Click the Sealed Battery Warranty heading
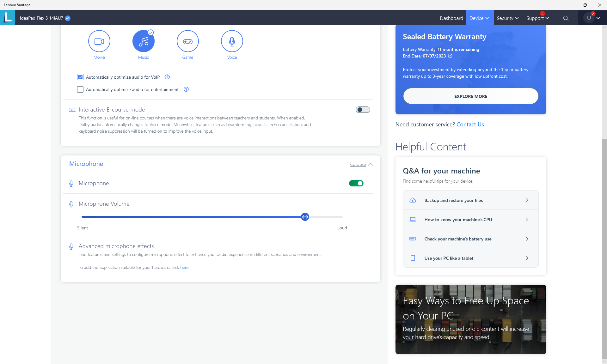 pyautogui.click(x=445, y=37)
